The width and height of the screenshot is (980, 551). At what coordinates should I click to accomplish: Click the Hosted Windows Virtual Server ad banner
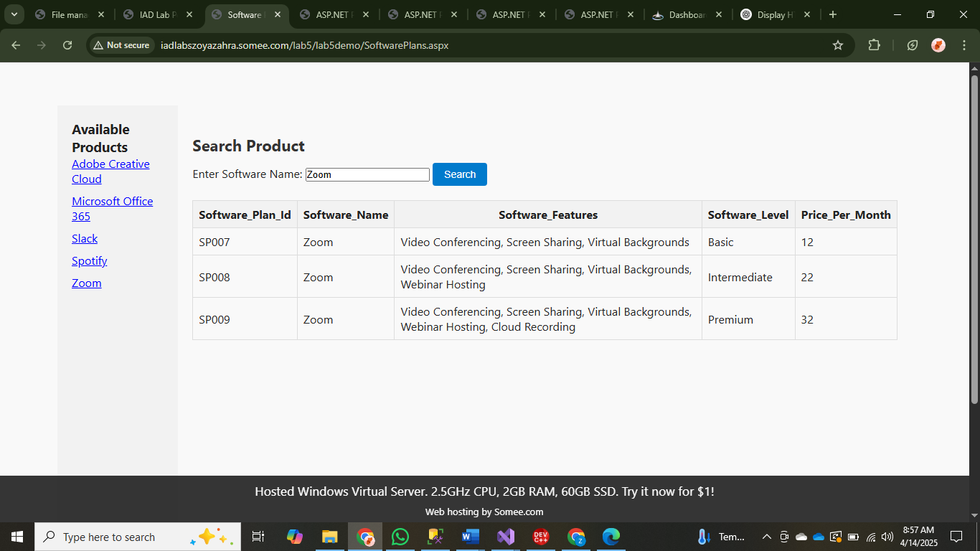click(484, 491)
